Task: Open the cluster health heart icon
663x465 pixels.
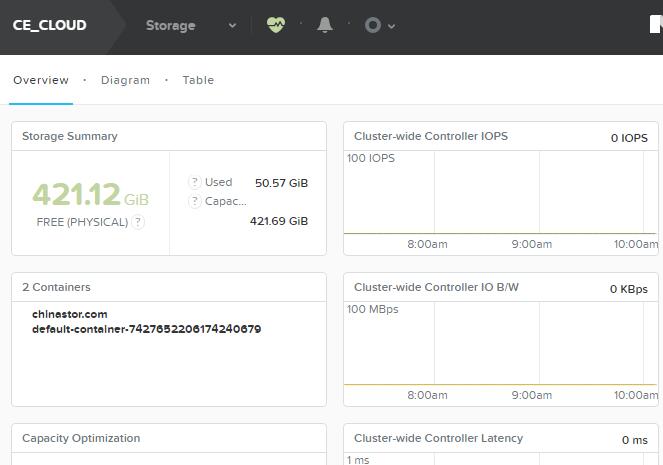Action: click(276, 25)
